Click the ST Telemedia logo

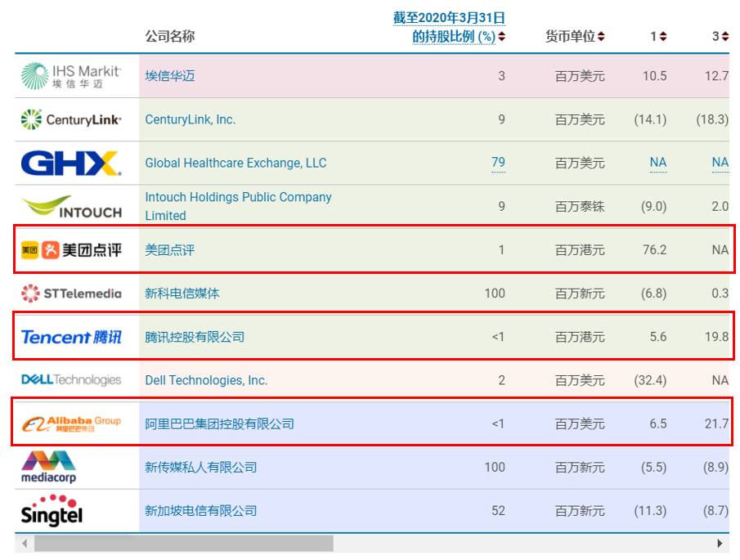(x=71, y=293)
